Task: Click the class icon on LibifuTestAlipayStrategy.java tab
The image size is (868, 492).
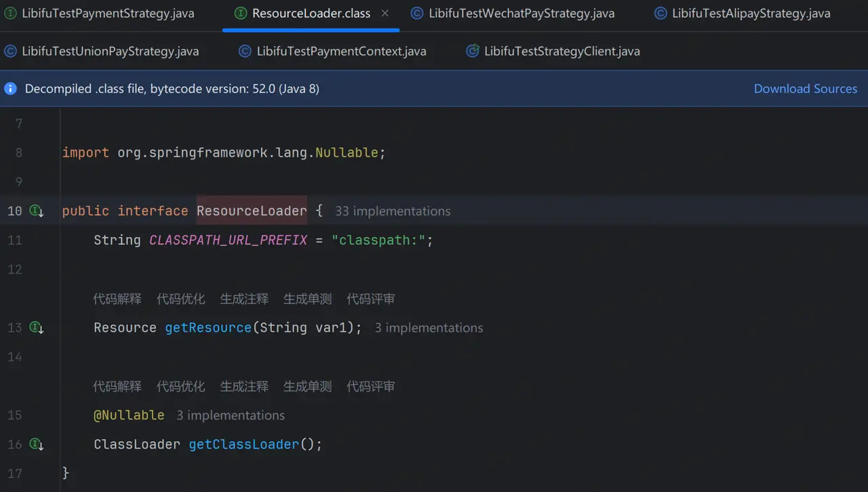Action: (660, 13)
